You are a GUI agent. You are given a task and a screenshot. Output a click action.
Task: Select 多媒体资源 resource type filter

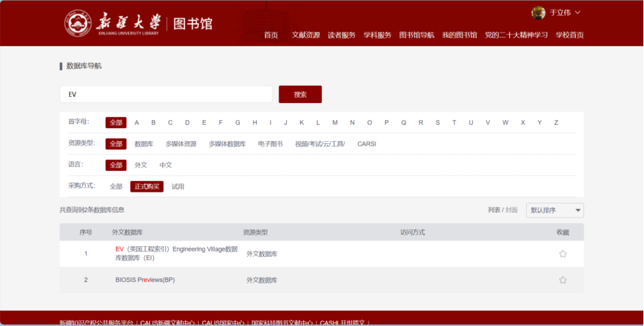click(181, 144)
